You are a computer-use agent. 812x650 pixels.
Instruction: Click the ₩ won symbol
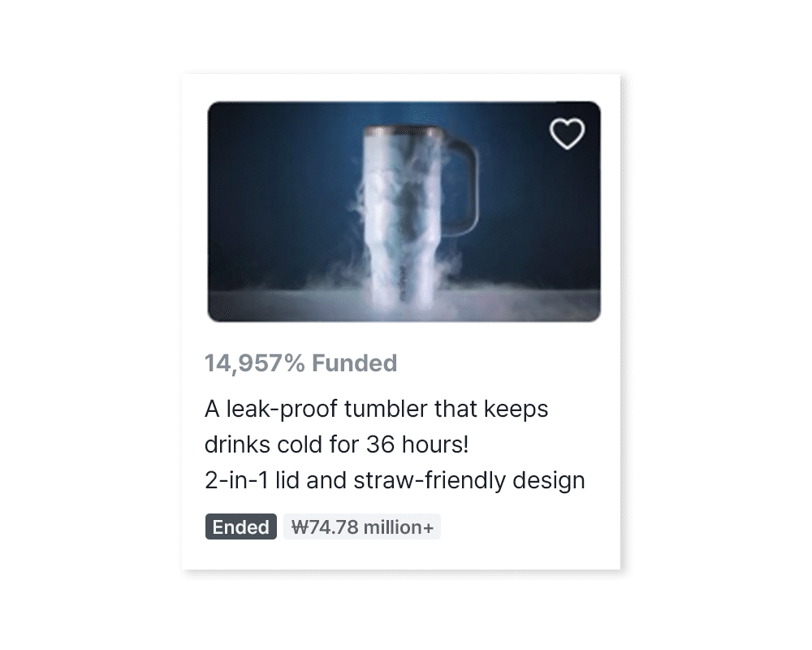point(299,527)
